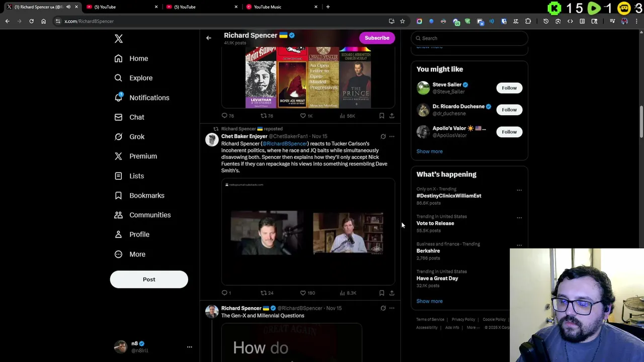
Task: Open the @RichardBSpencer mention link
Action: pos(284,144)
